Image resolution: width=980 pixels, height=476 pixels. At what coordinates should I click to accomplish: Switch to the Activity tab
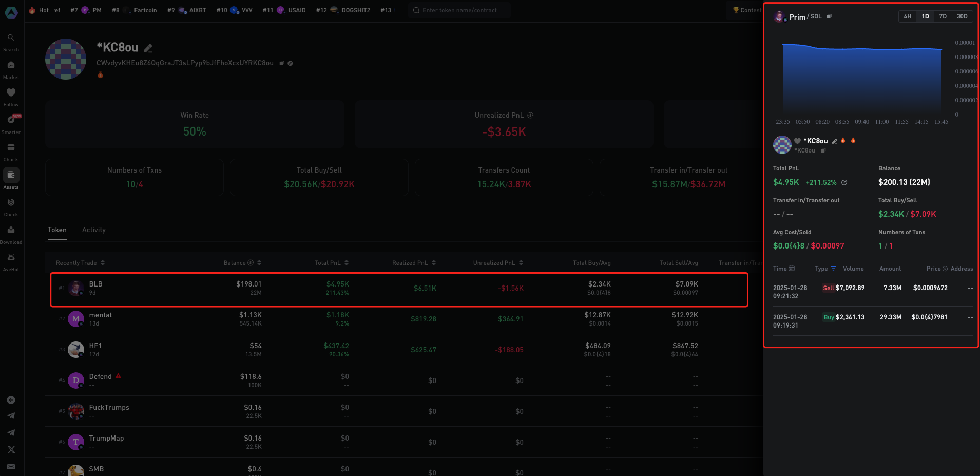pyautogui.click(x=93, y=230)
